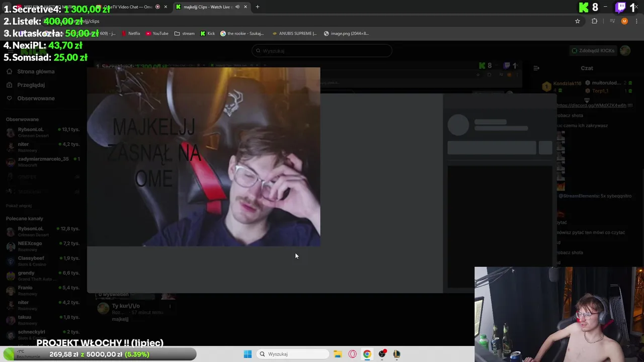Click the Zdobądź KICKs button

[x=593, y=51]
